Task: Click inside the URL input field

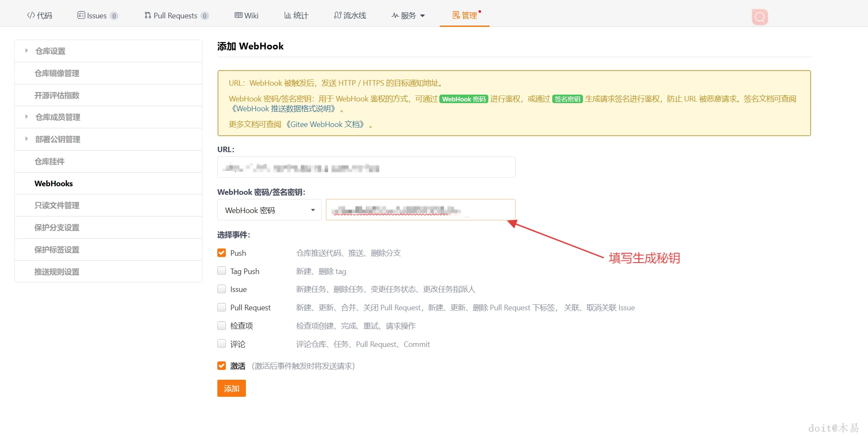Action: [366, 167]
